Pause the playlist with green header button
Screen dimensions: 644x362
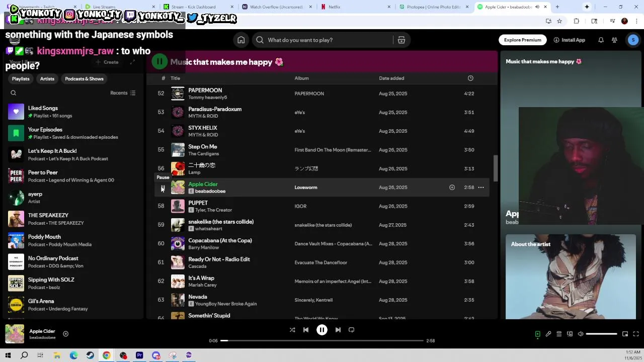tap(159, 62)
